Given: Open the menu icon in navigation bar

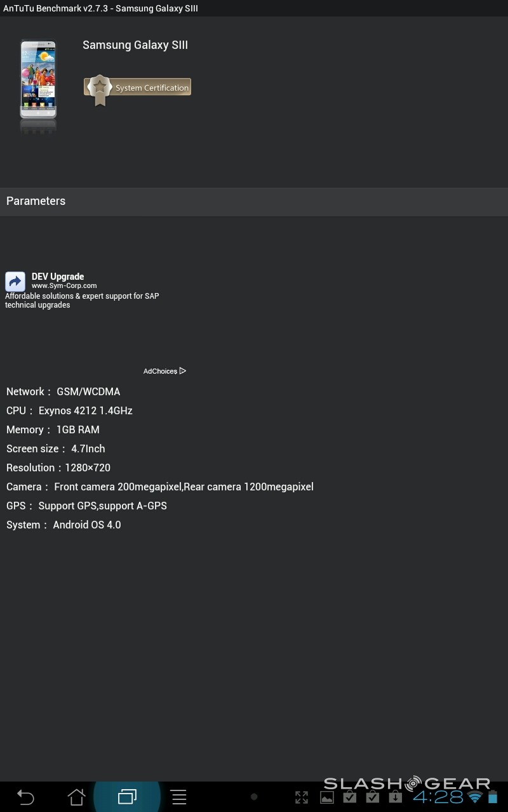Looking at the screenshot, I should click(179, 797).
